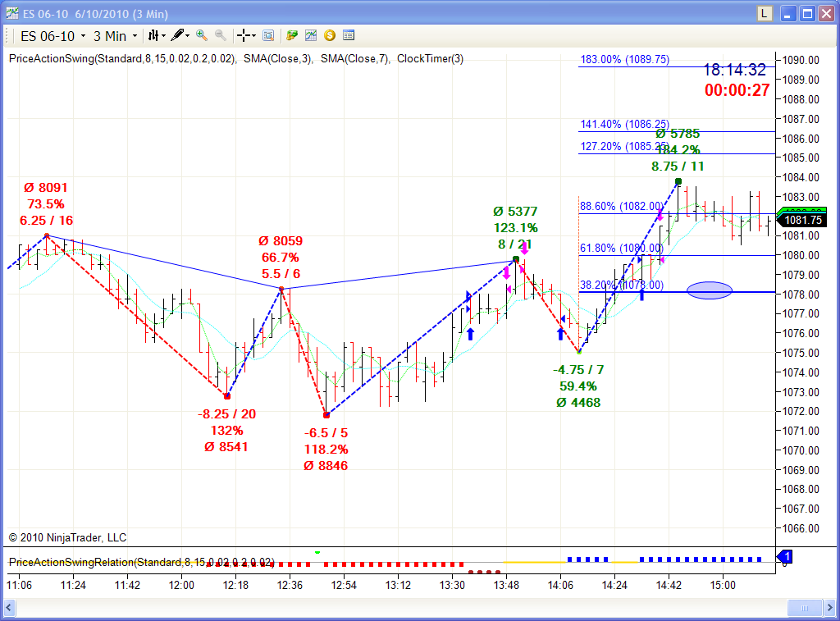This screenshot has height=621, width=840.
Task: Click the SMA(Close,7) indicator label
Action: coord(355,59)
